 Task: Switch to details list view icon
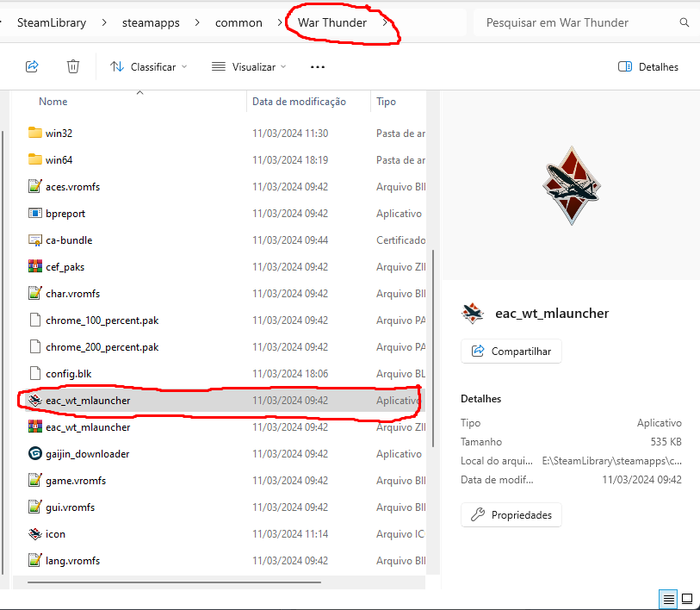pyautogui.click(x=668, y=599)
